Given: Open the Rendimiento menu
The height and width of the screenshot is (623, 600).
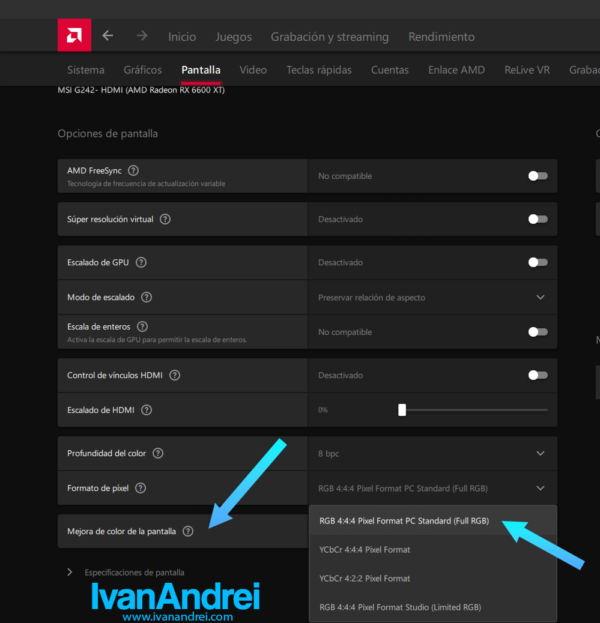Looking at the screenshot, I should point(441,37).
